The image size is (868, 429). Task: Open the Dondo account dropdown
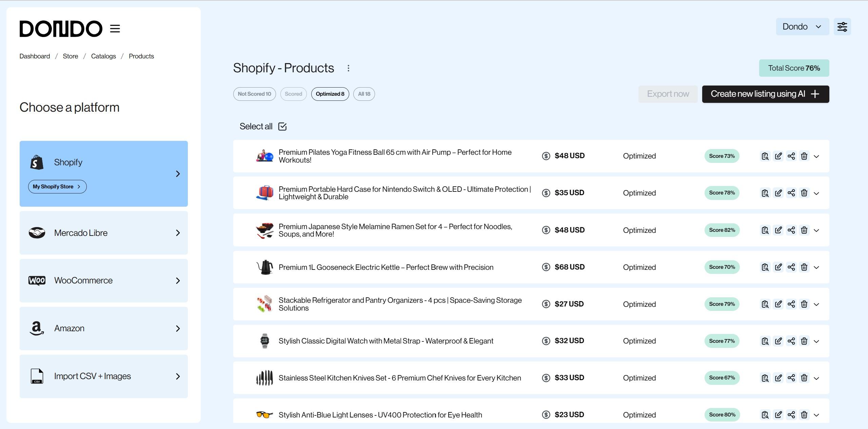(x=802, y=27)
